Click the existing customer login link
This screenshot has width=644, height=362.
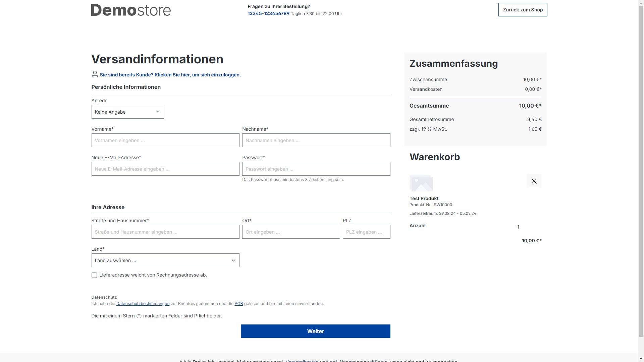click(x=170, y=75)
